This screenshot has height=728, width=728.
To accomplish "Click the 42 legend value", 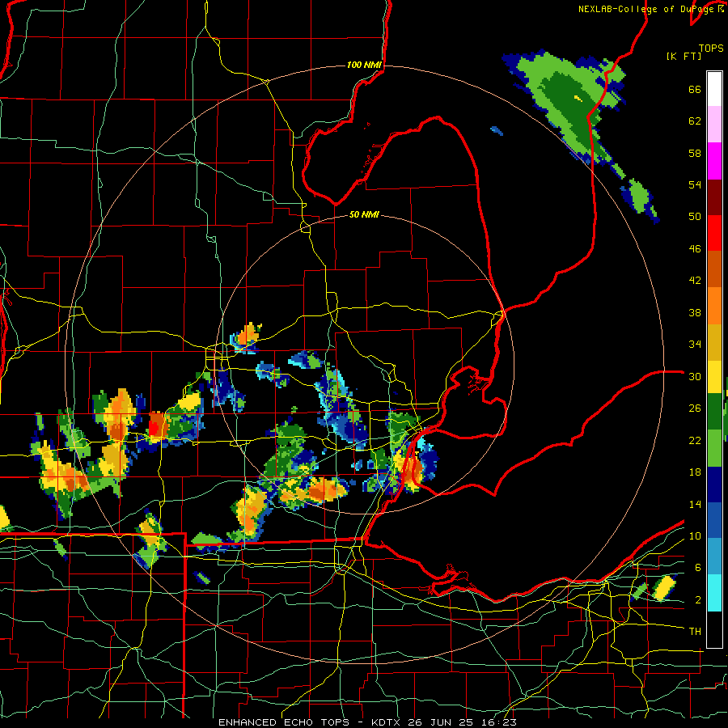I will point(695,281).
